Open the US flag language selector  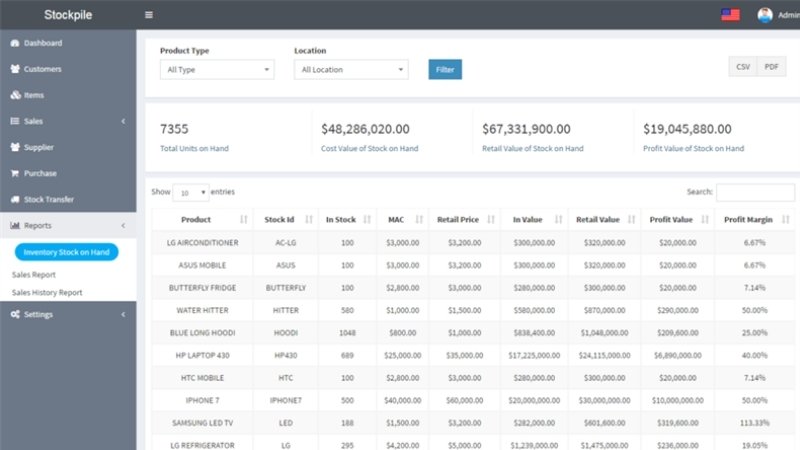point(730,15)
